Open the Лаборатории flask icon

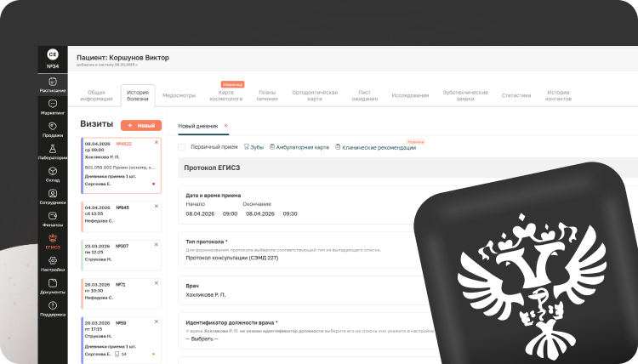[53, 149]
